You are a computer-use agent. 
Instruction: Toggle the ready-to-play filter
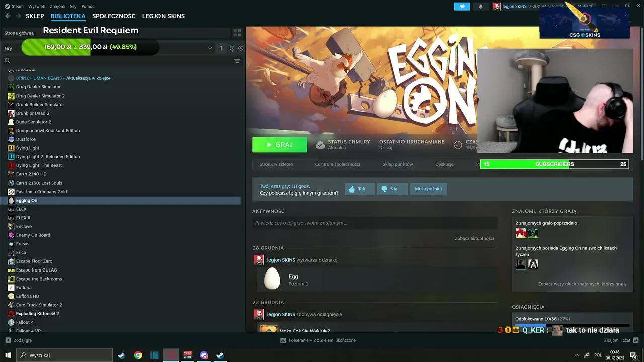click(240, 48)
